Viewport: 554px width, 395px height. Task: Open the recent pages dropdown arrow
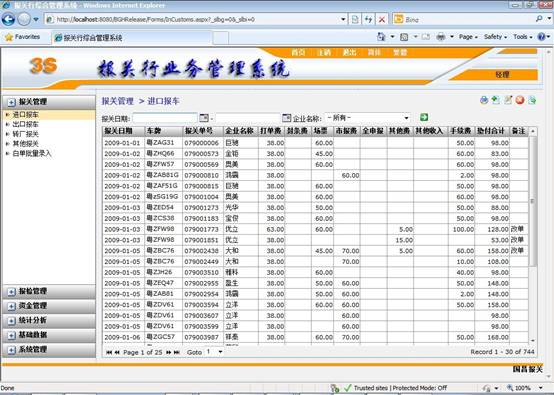point(36,19)
